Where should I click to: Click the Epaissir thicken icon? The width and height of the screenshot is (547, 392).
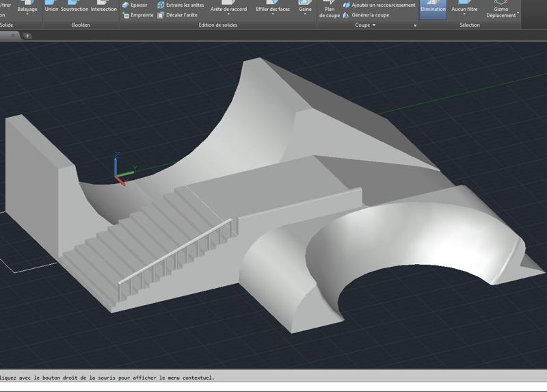point(126,5)
